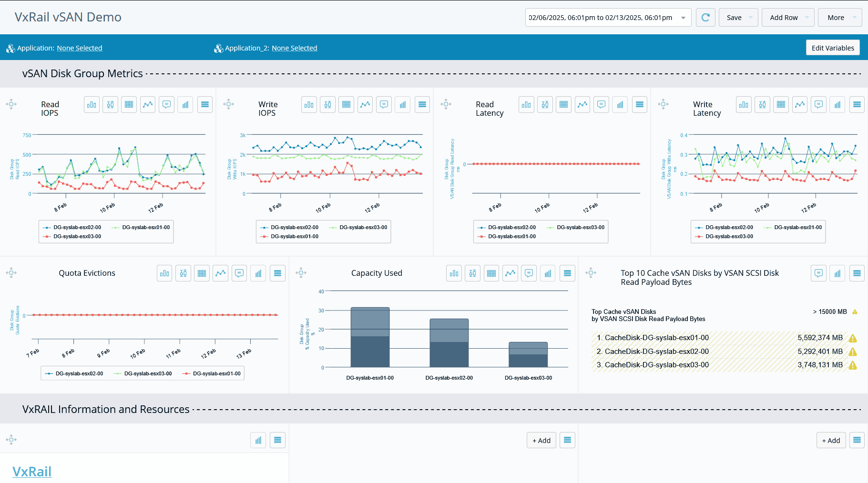Open the date range dropdown
This screenshot has width=868, height=483.
coord(608,18)
